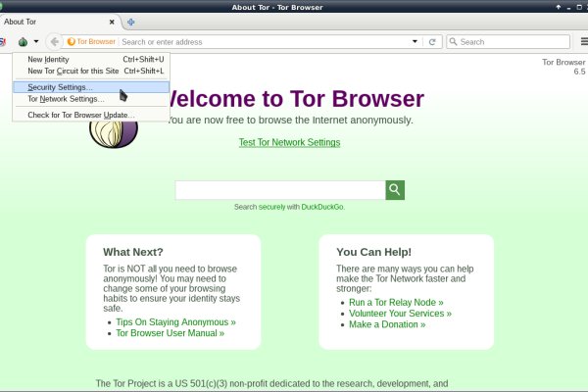Select Check for Tor Browser Update
588x392 pixels.
click(81, 115)
